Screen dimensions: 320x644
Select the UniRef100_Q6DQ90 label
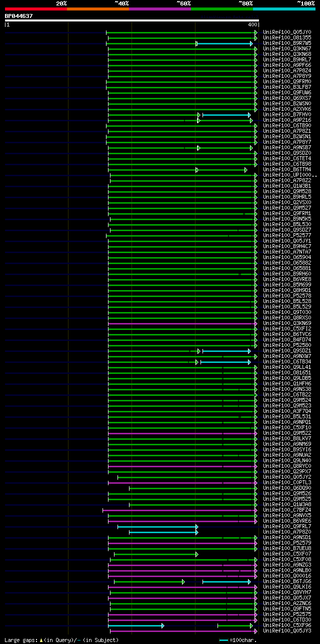coord(287,488)
